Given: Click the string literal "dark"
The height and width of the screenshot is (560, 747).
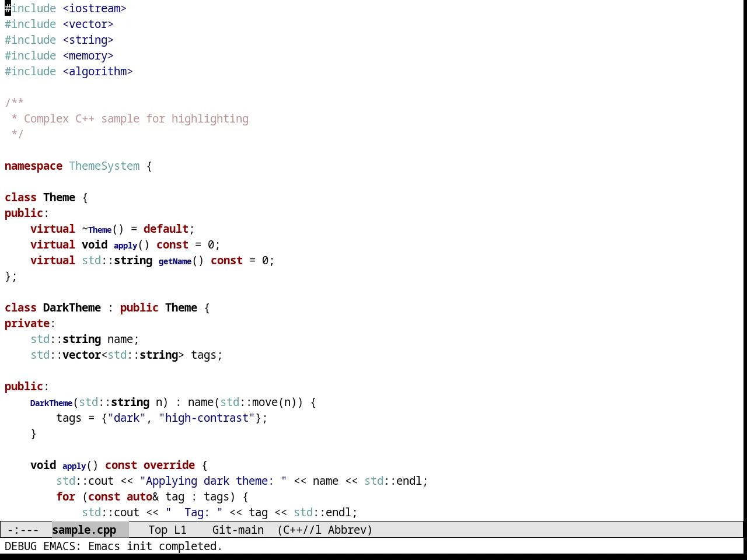Looking at the screenshot, I should click(x=127, y=418).
